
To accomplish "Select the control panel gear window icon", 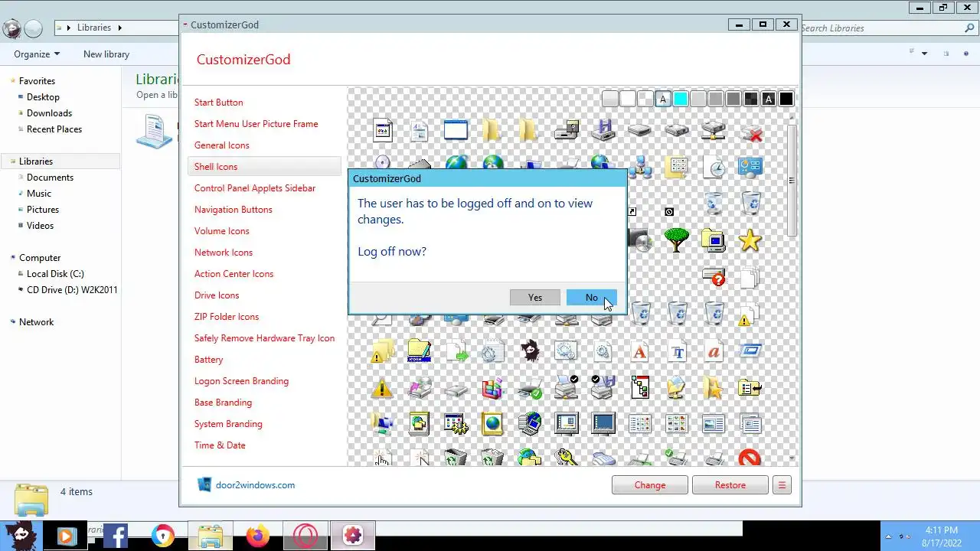I will point(456,423).
